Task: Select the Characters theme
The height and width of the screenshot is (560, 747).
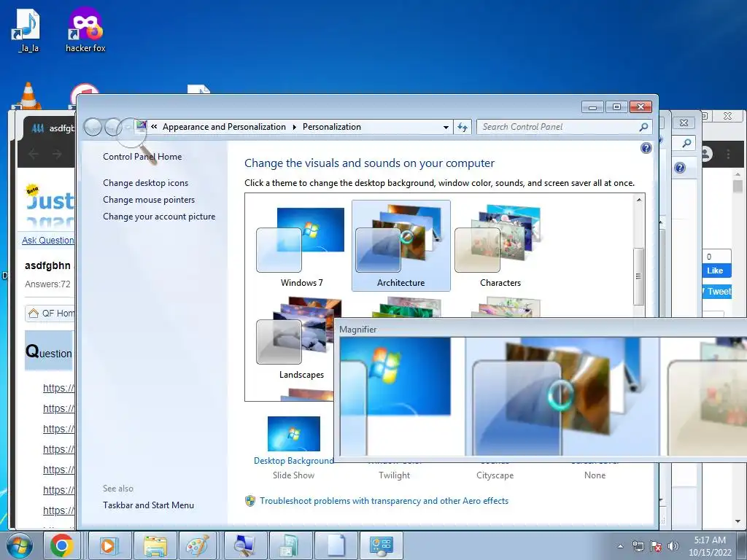Action: pos(500,246)
